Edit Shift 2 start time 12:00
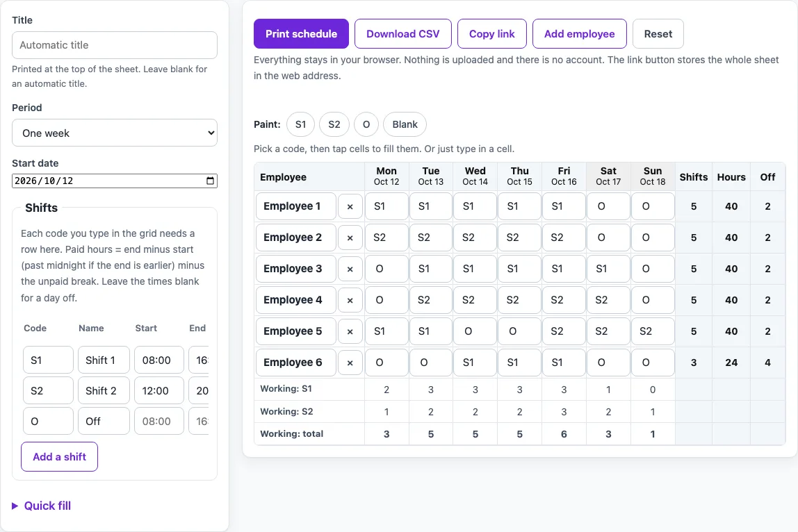The height and width of the screenshot is (532, 798). 158,390
